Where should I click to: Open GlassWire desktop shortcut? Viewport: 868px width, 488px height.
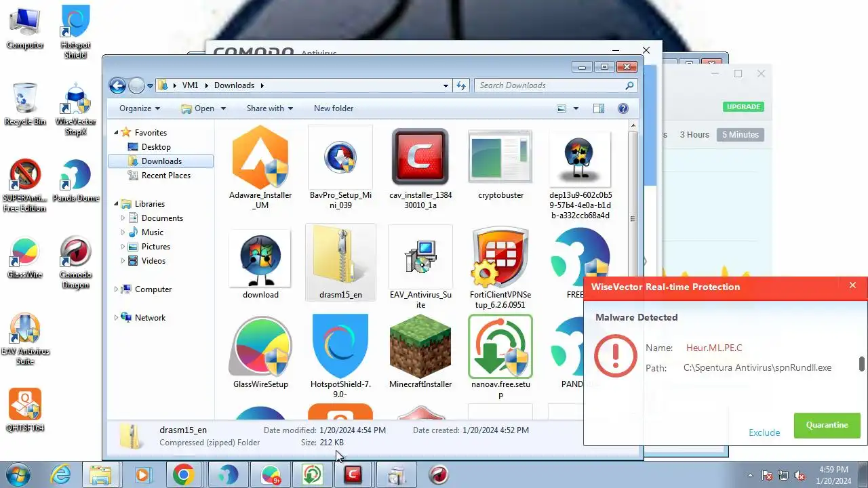pyautogui.click(x=25, y=258)
